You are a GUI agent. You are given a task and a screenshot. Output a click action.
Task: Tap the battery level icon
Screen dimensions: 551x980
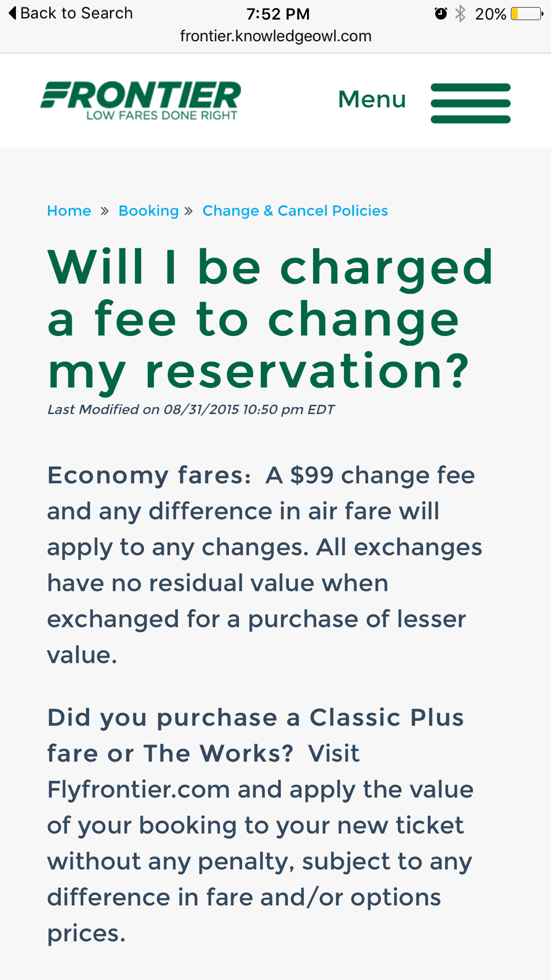[527, 13]
